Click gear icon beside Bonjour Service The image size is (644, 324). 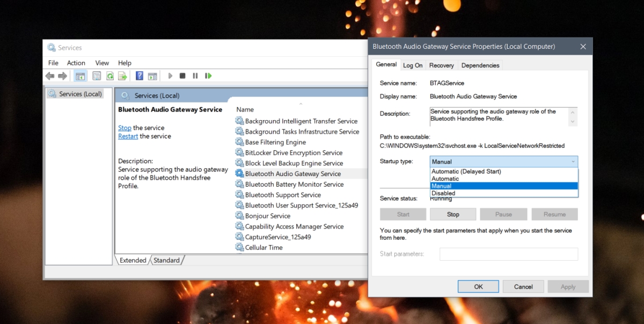pos(239,216)
